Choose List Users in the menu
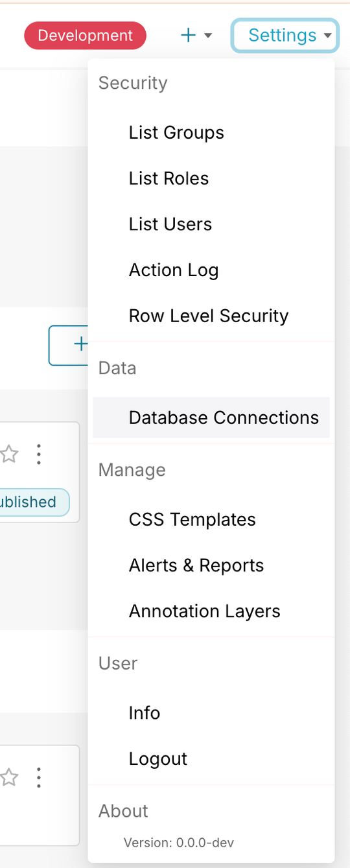Image resolution: width=350 pixels, height=868 pixels. point(211,224)
